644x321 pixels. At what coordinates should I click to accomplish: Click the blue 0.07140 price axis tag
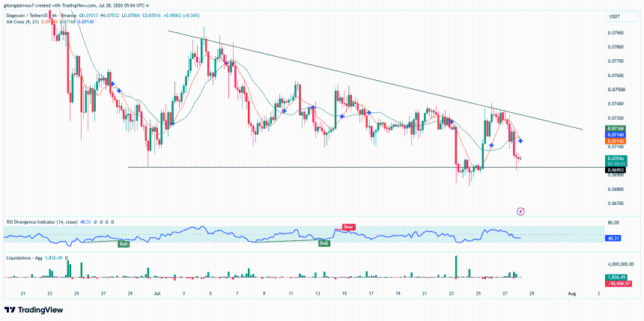tap(615, 135)
